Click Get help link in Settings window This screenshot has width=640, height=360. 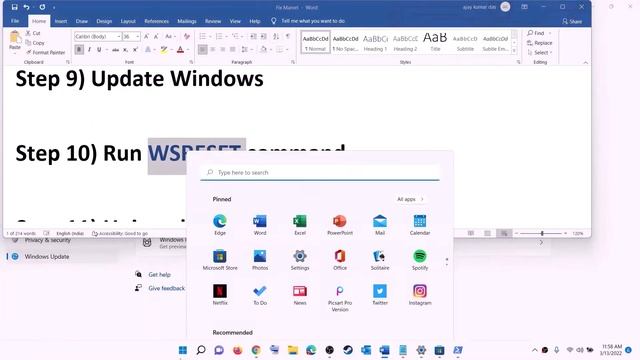(x=159, y=275)
